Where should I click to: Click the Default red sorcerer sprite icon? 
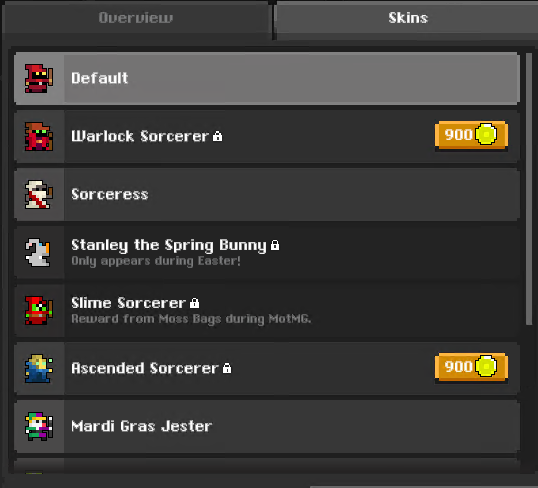coord(39,78)
